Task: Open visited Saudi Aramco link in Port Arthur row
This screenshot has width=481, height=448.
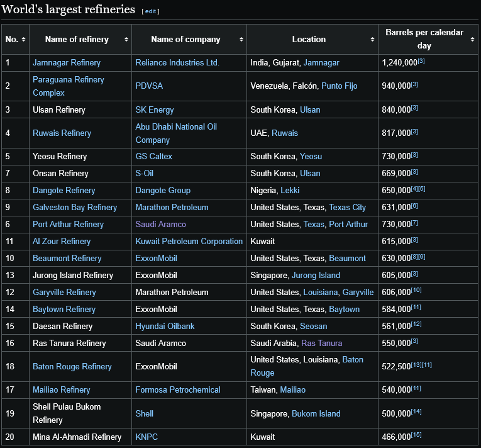Action: [161, 224]
